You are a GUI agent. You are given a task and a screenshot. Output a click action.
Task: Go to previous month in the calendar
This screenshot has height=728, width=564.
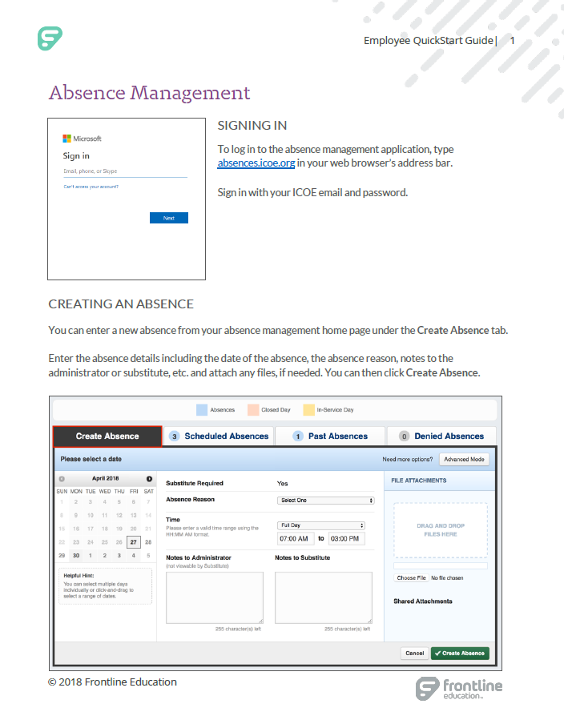point(62,479)
